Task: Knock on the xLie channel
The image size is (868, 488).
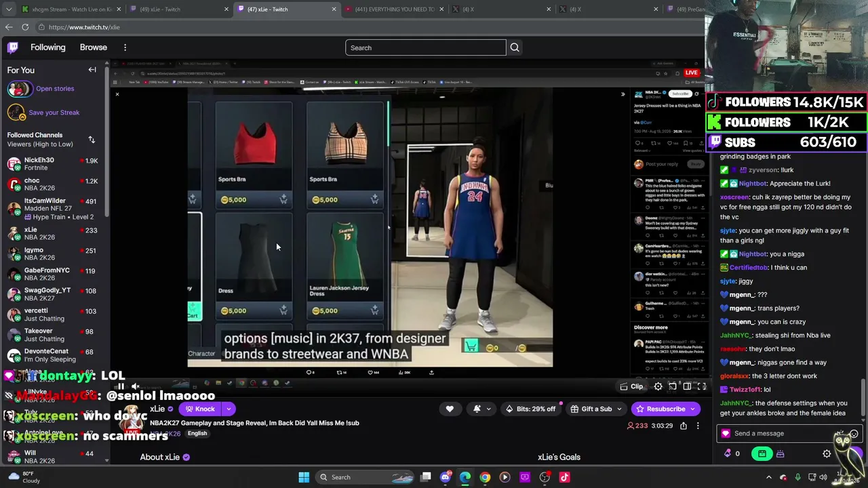Action: coord(199,409)
